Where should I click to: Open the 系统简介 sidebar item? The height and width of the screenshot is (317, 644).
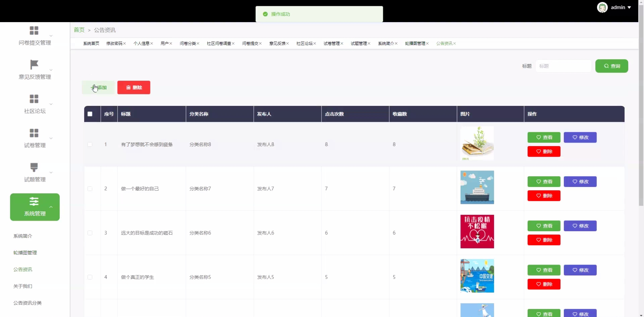[23, 236]
